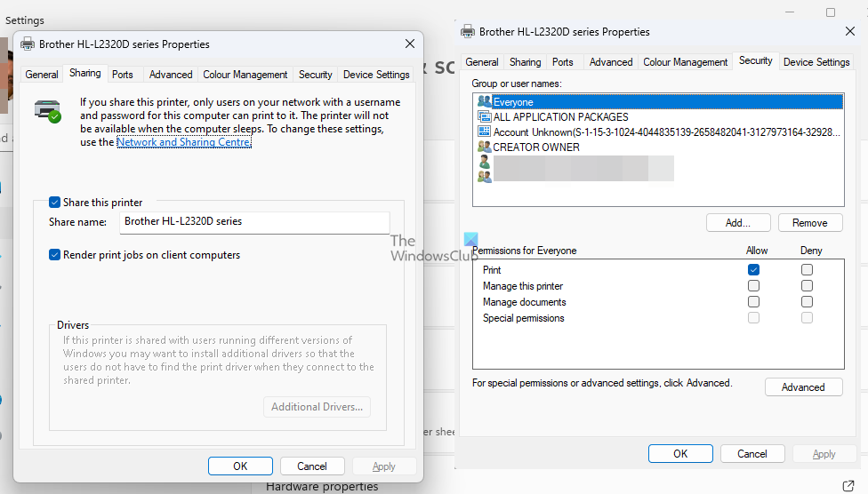Check Allow for Manage this printer
Screen dimensions: 868x494
[753, 286]
